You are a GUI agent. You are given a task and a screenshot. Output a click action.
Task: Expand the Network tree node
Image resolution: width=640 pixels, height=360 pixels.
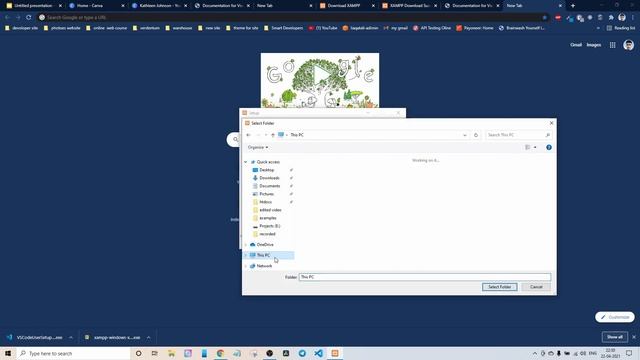click(246, 266)
